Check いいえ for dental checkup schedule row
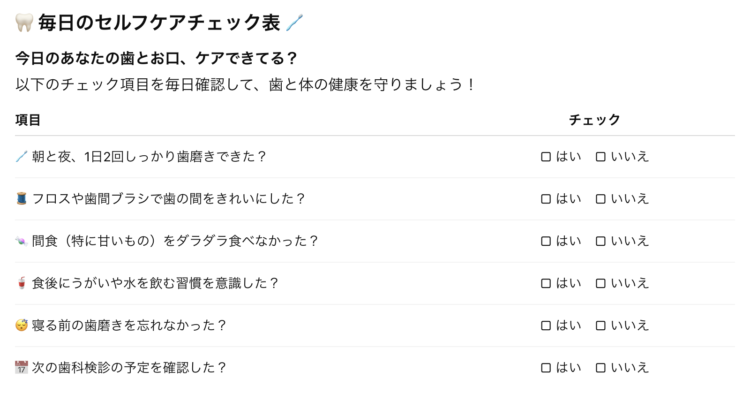This screenshot has width=750, height=394. pyautogui.click(x=600, y=367)
